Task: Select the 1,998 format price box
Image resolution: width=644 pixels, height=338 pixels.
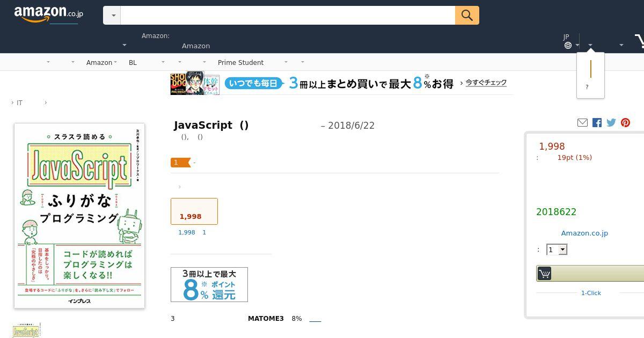Action: 194,211
